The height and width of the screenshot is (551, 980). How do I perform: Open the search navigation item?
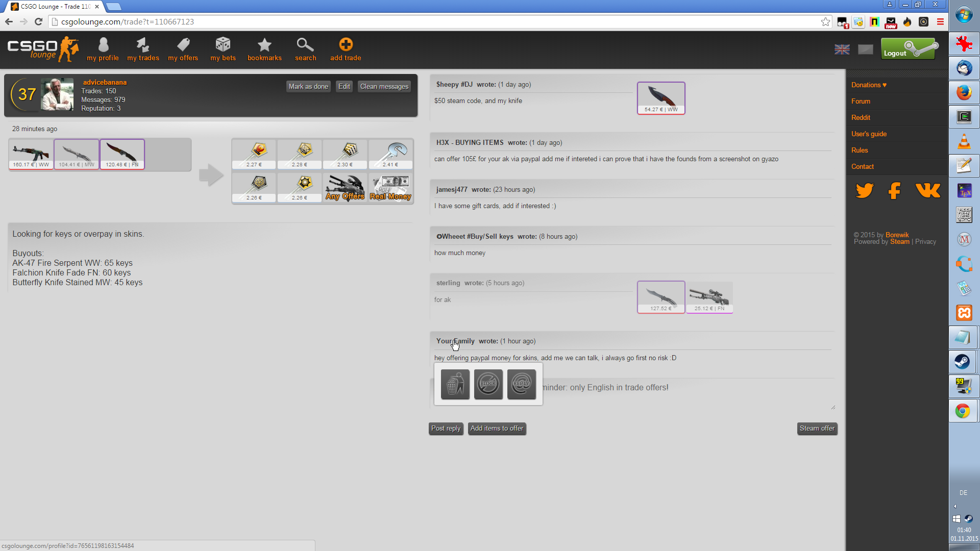click(305, 49)
